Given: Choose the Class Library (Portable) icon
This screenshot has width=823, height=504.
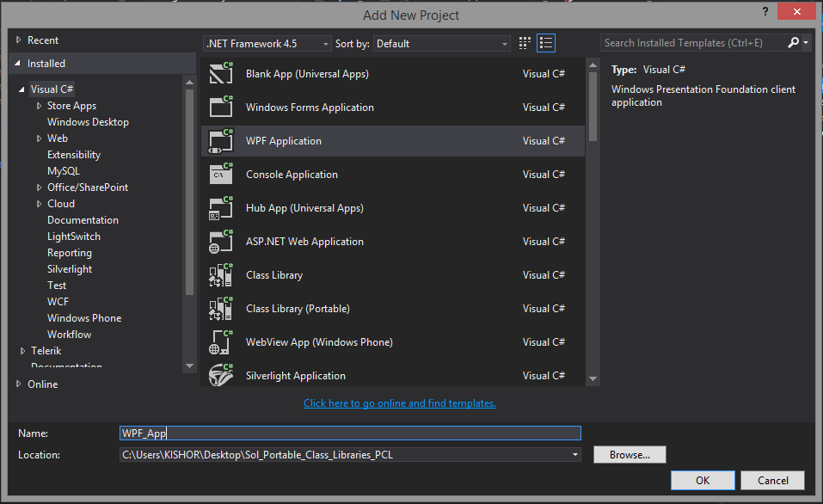Looking at the screenshot, I should tap(221, 309).
